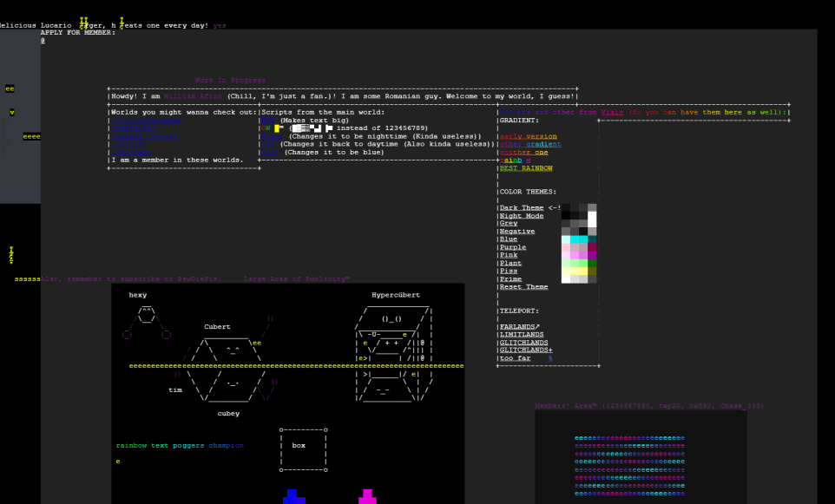The height and width of the screenshot is (504, 835).
Task: Click Reset Theme link
Action: (523, 287)
